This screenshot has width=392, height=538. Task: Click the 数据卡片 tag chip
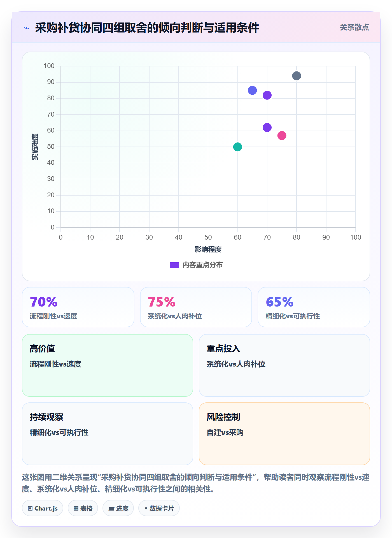tap(159, 508)
